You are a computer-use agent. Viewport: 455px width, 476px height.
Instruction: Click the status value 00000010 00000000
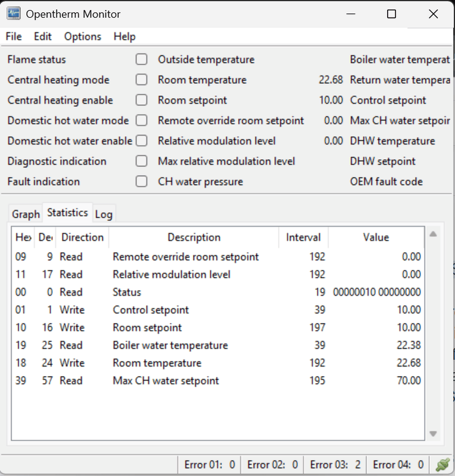(377, 292)
